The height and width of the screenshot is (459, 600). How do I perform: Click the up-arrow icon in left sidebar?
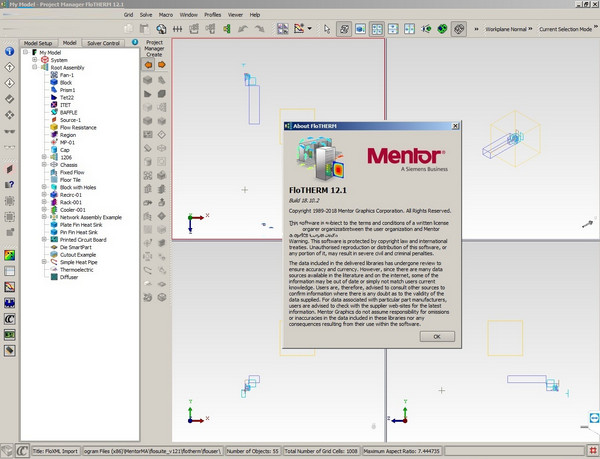click(9, 66)
